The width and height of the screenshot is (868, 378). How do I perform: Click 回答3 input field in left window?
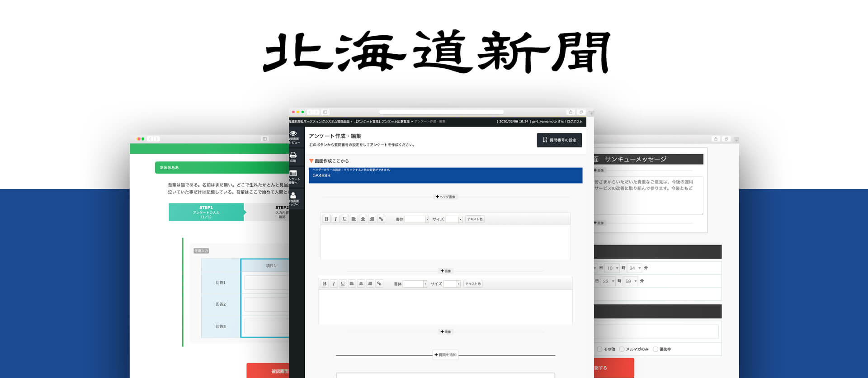(x=267, y=326)
